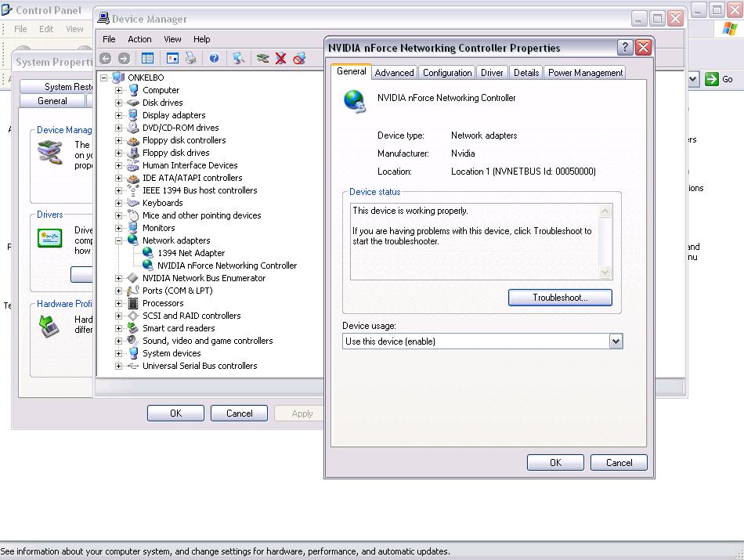The image size is (744, 560).
Task: Click the title bar What's This help button
Action: coord(625,48)
